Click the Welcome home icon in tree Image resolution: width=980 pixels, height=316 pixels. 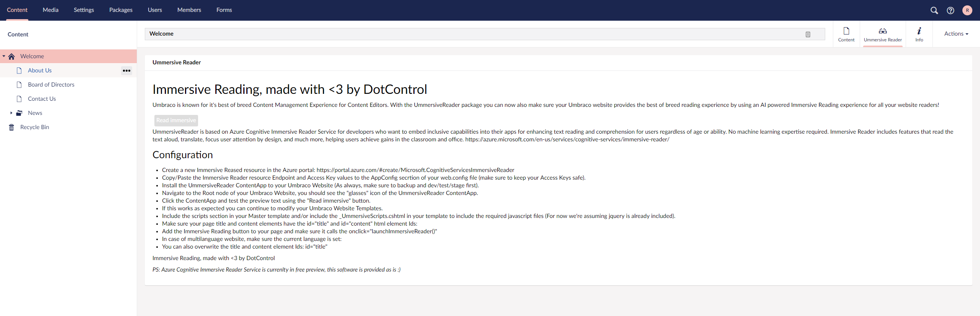(x=11, y=56)
